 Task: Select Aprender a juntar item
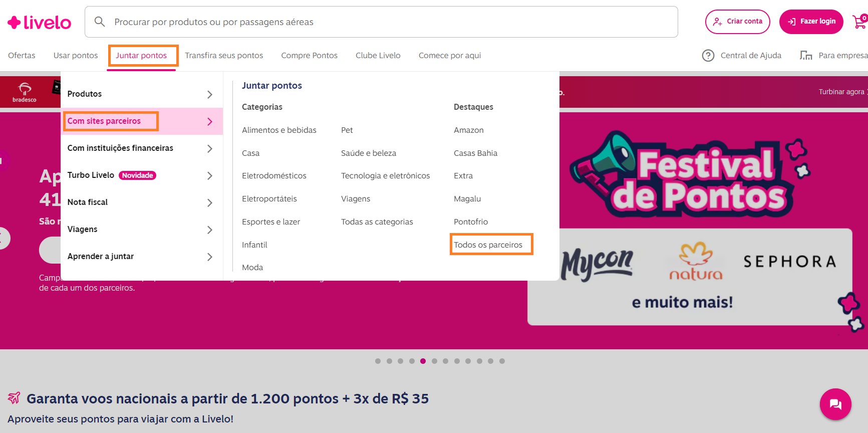pyautogui.click(x=101, y=256)
